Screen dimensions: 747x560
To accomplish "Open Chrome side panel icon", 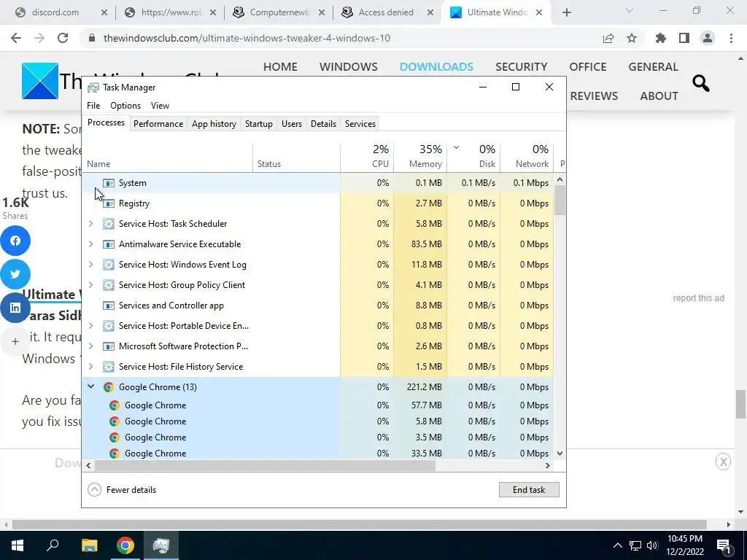I will (684, 38).
